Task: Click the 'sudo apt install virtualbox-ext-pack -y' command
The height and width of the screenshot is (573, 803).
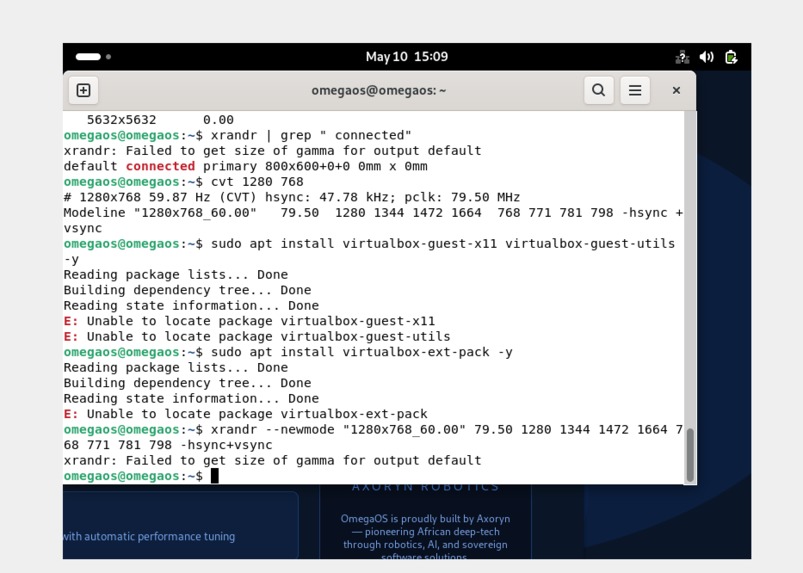Action: tap(362, 352)
